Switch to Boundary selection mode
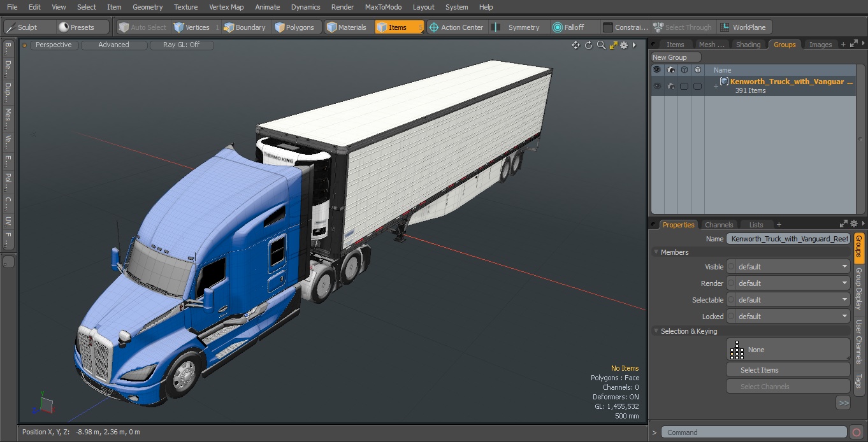The image size is (868, 442). point(245,27)
